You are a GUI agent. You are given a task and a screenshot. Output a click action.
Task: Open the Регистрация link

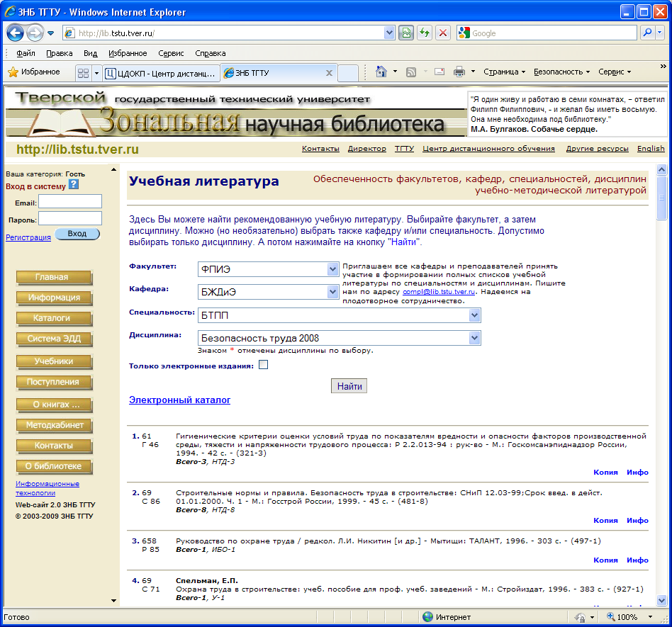28,237
